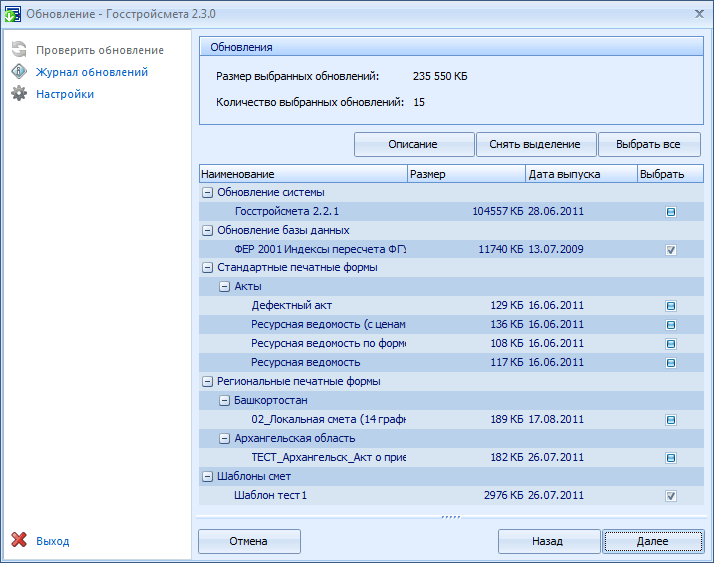Sort by the Дата выпуска column header
The width and height of the screenshot is (714, 563).
coord(581,174)
